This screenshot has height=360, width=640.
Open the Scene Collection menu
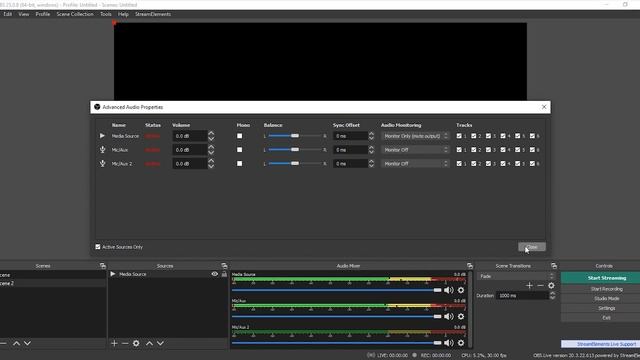tap(75, 14)
